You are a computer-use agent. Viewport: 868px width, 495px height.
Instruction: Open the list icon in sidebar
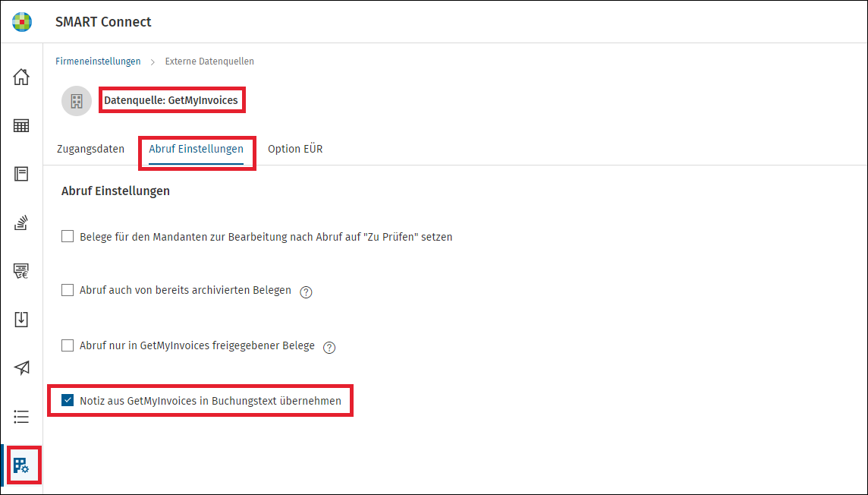tap(21, 416)
